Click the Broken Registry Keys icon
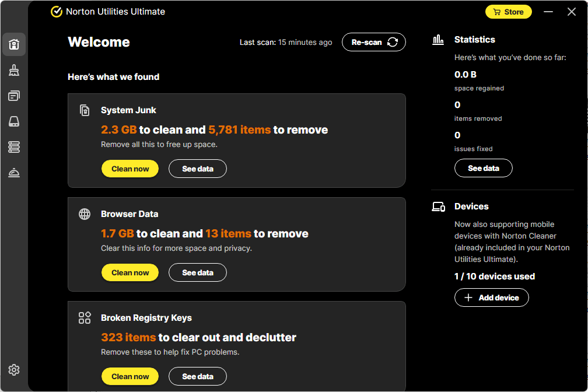The height and width of the screenshot is (392, 588). click(x=85, y=318)
